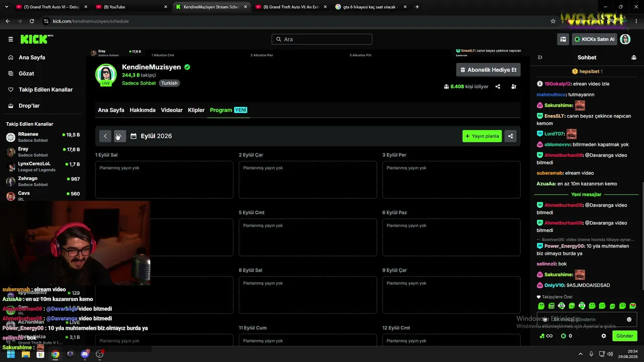
Task: Share the stream schedule
Action: click(x=510, y=136)
